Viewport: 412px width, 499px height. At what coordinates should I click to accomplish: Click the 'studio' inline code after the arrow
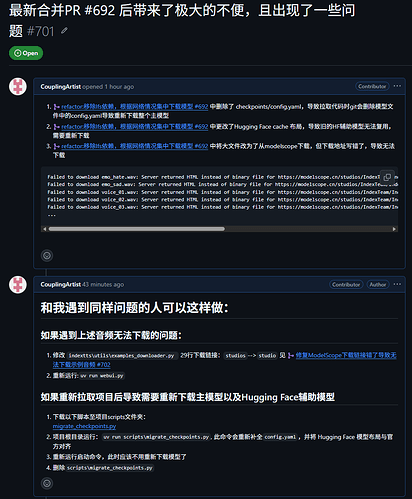tap(267, 356)
